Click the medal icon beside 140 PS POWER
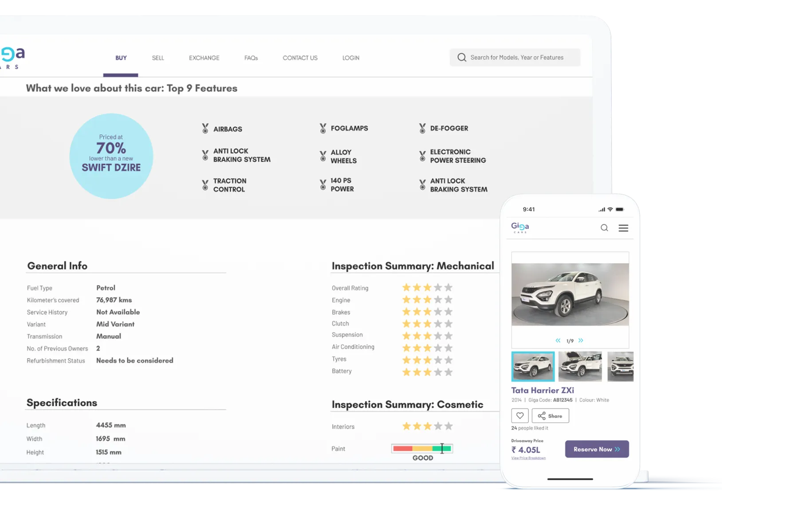The image size is (787, 532). click(323, 184)
